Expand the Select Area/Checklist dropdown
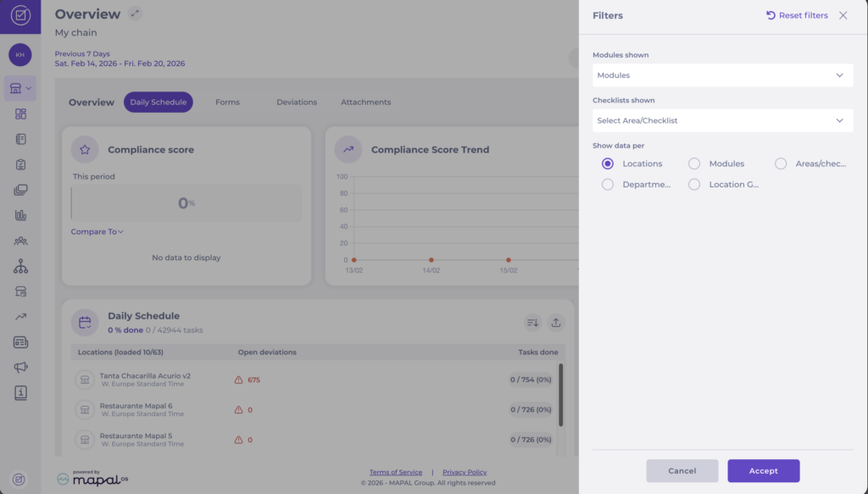 [722, 120]
